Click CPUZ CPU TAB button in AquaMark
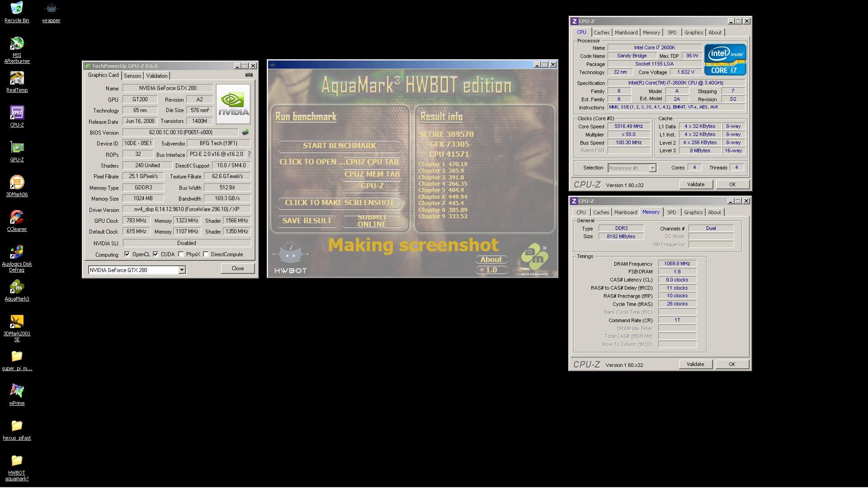This screenshot has width=868, height=488. pyautogui.click(x=372, y=162)
